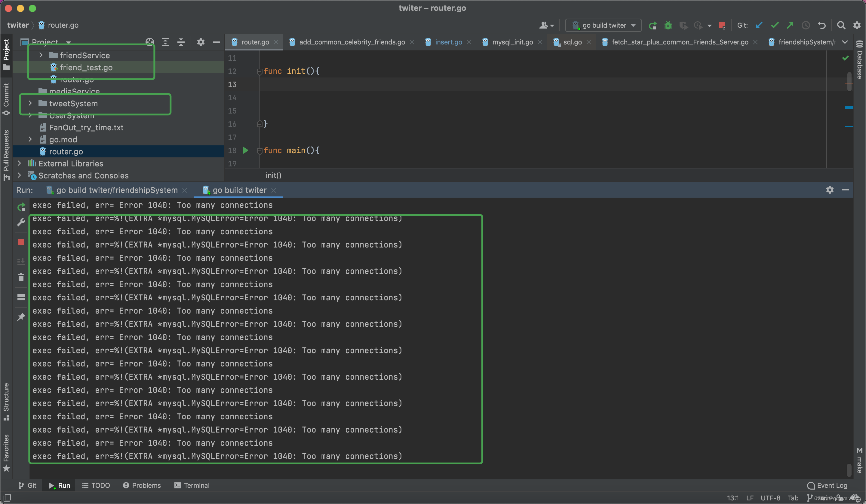Toggle scroll to end in console
The width and height of the screenshot is (866, 504).
pos(21,262)
